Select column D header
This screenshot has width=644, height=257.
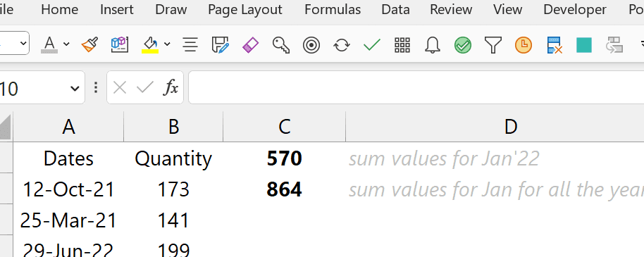[510, 127]
